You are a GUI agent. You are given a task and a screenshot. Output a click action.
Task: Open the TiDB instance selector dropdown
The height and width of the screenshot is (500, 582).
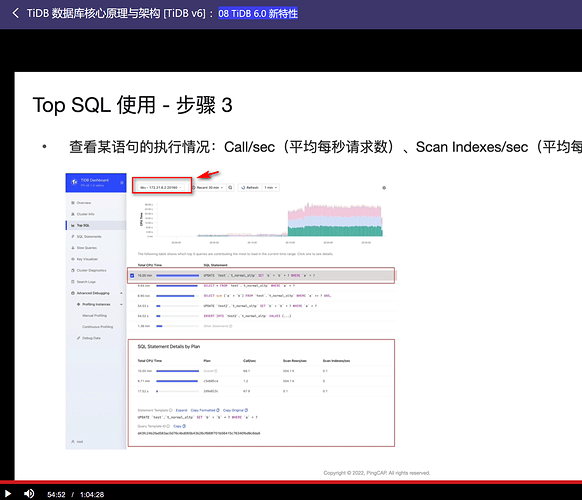pos(161,187)
